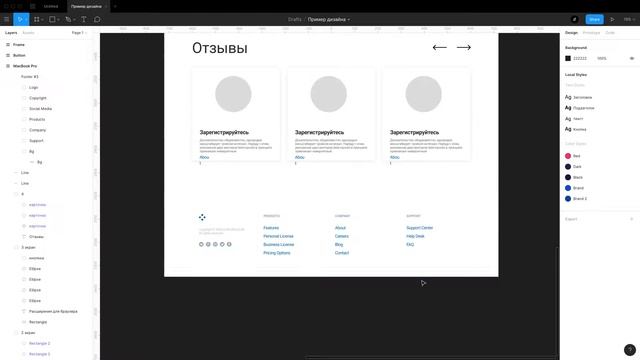Image resolution: width=640 pixels, height=360 pixels.
Task: Click the left arrow in Отзывы section
Action: coord(440,47)
